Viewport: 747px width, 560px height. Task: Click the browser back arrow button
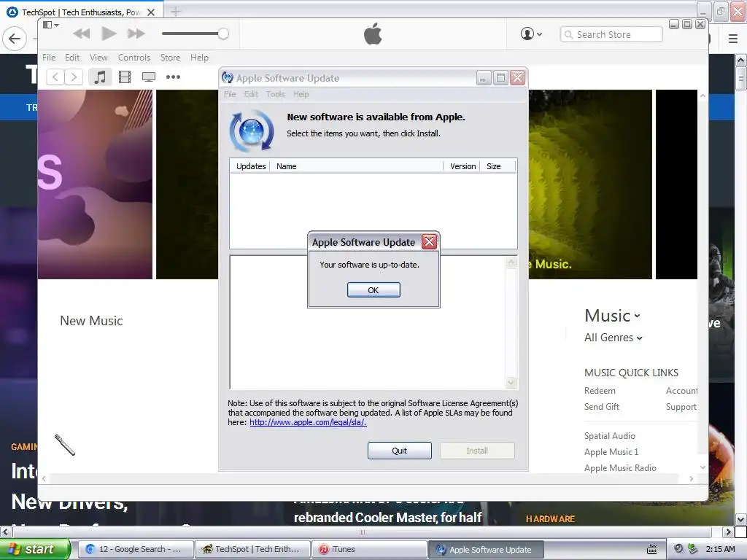[15, 38]
